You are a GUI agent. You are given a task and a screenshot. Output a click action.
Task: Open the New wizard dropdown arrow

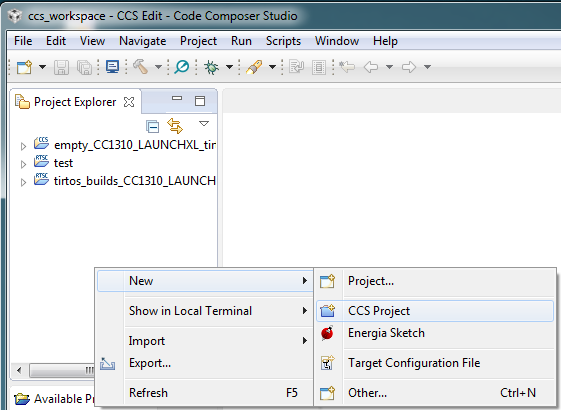point(43,67)
